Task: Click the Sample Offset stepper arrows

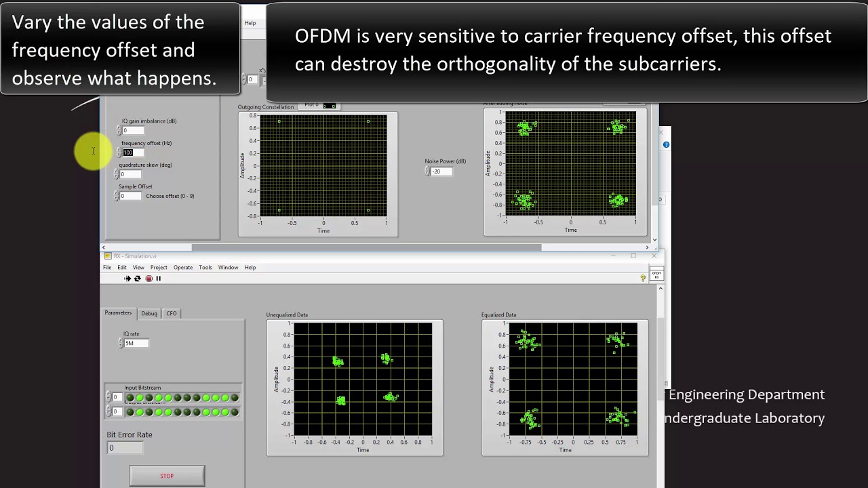Action: click(x=117, y=196)
